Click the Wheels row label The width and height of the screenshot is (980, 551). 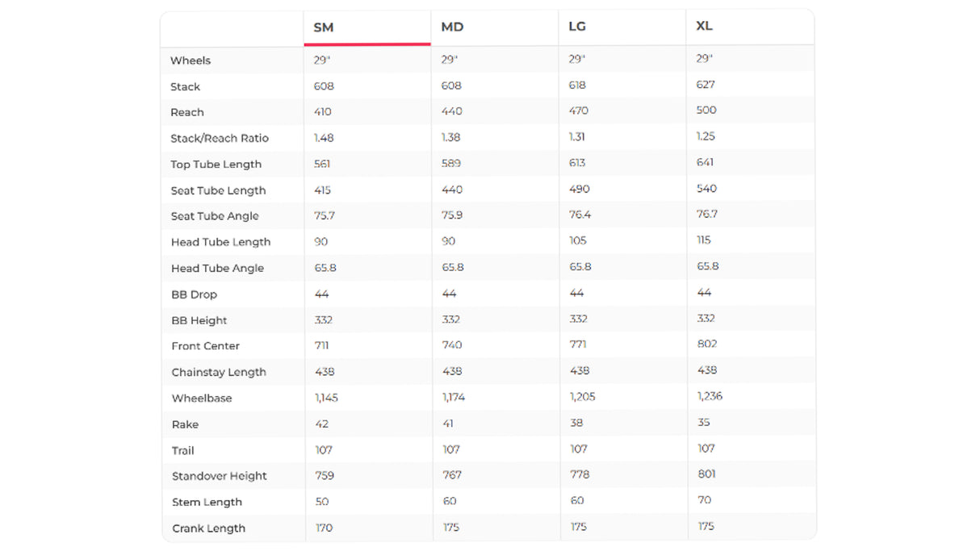191,61
